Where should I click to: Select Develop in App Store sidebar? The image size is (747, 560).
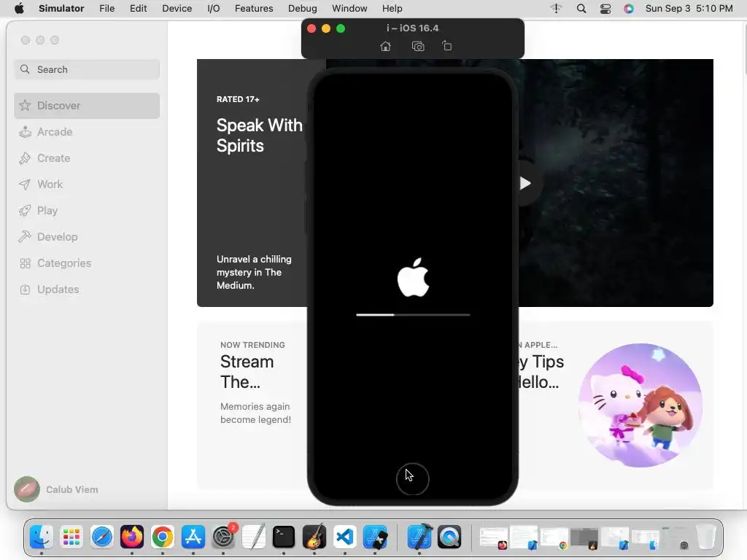(87, 237)
